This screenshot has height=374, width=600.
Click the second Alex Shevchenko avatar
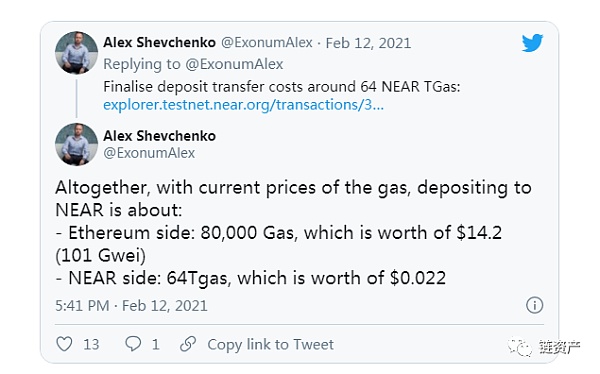click(x=77, y=144)
